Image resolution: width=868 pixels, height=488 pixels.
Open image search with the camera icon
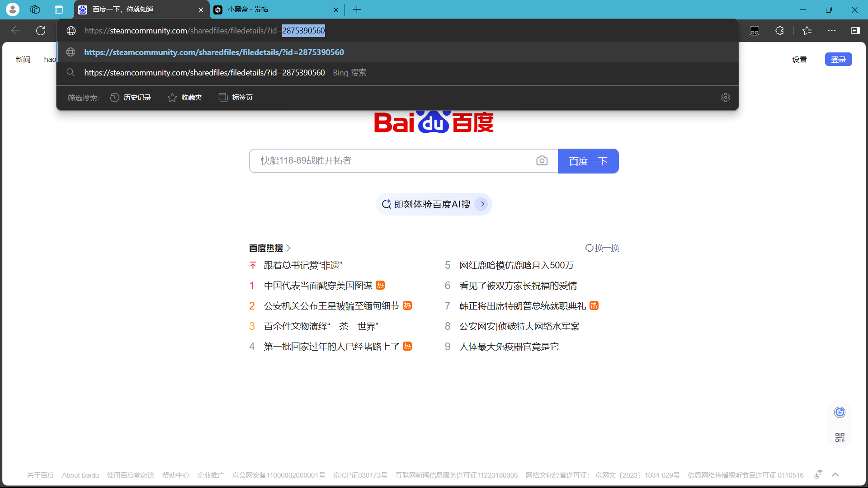coord(542,161)
